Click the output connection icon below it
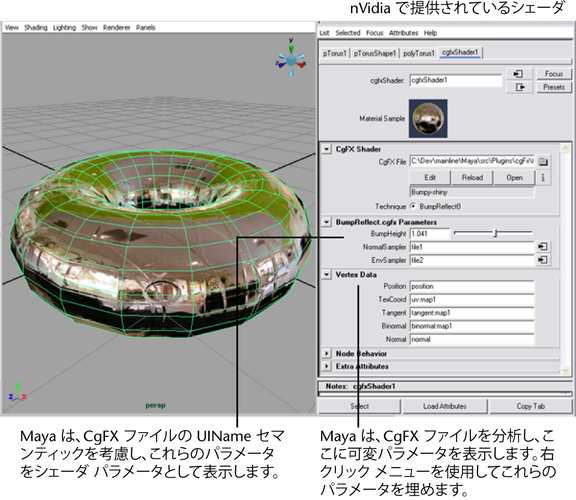Viewport: 576px width, 500px height. [519, 87]
